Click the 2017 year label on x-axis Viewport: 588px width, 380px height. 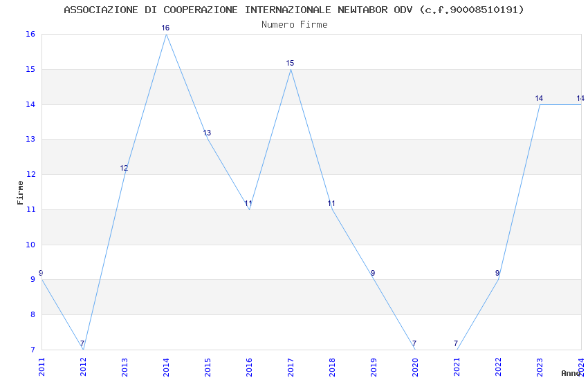pos(291,367)
